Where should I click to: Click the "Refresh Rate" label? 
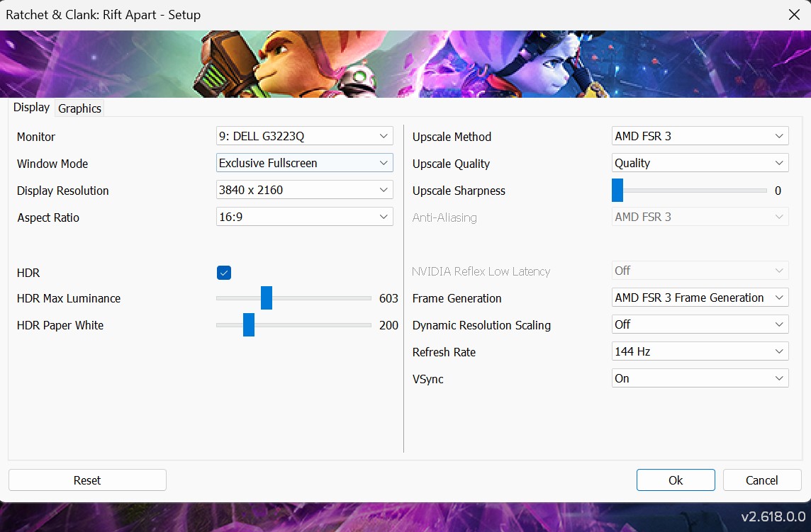[x=444, y=352]
